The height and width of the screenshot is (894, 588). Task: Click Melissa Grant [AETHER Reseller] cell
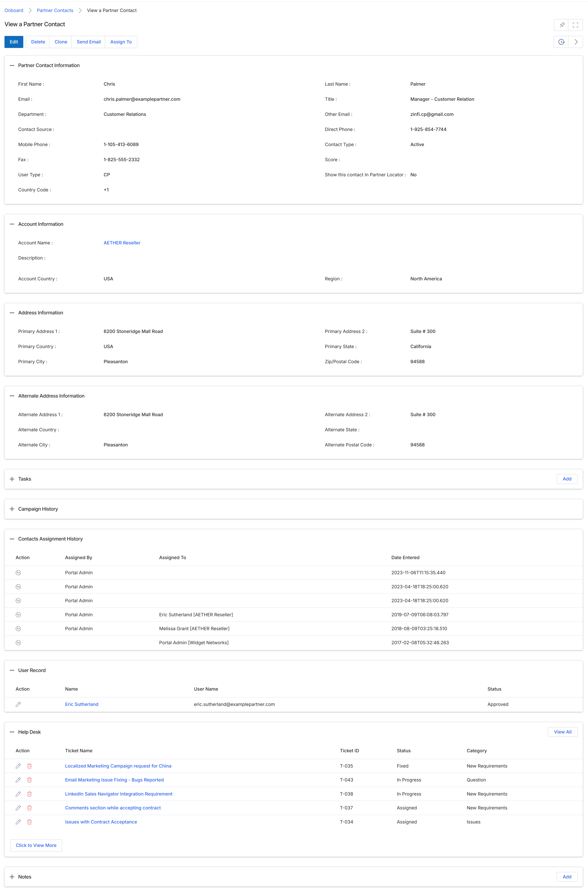(x=194, y=628)
